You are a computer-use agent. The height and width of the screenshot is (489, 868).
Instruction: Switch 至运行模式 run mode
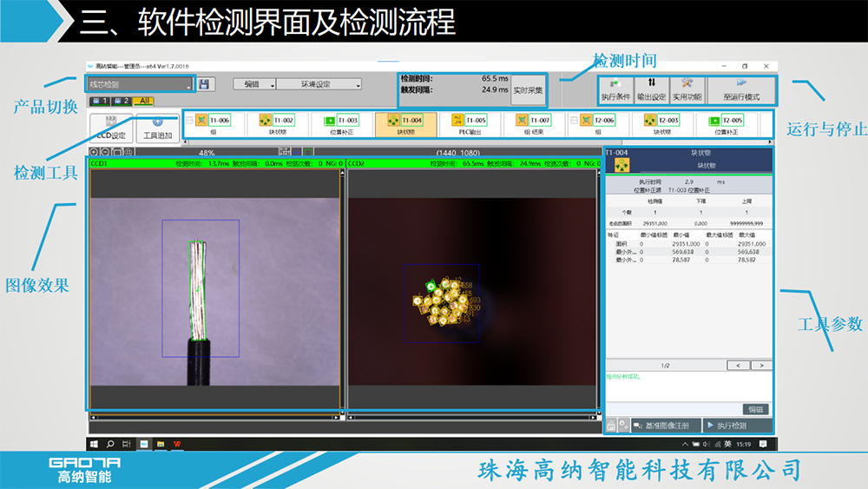coord(741,90)
